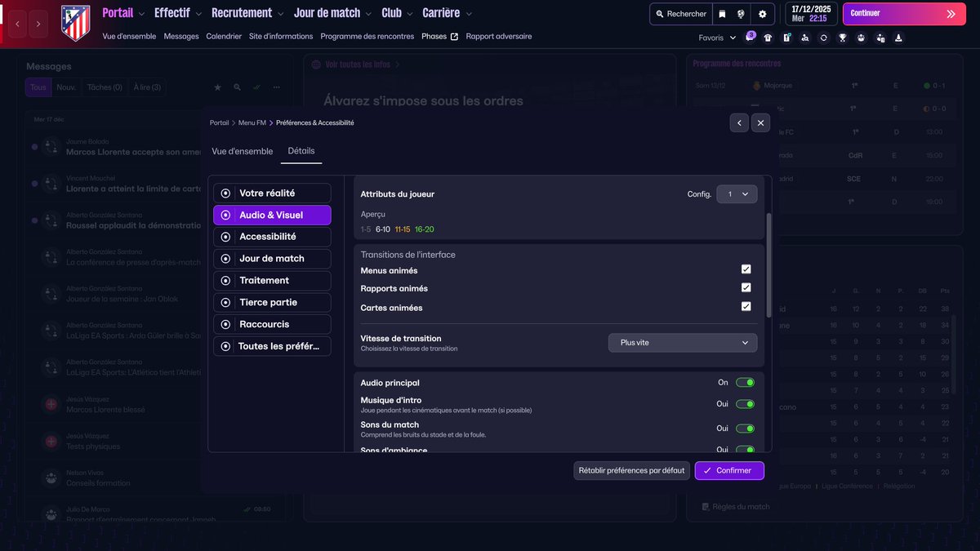Open the Vitesse de transition dropdown
Screen dimensions: 980x551
tap(683, 343)
